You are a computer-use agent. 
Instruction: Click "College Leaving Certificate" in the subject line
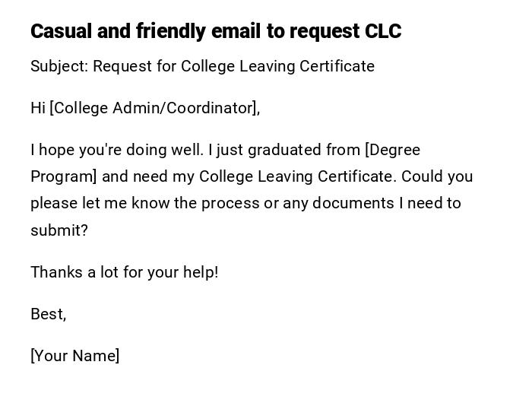[277, 66]
